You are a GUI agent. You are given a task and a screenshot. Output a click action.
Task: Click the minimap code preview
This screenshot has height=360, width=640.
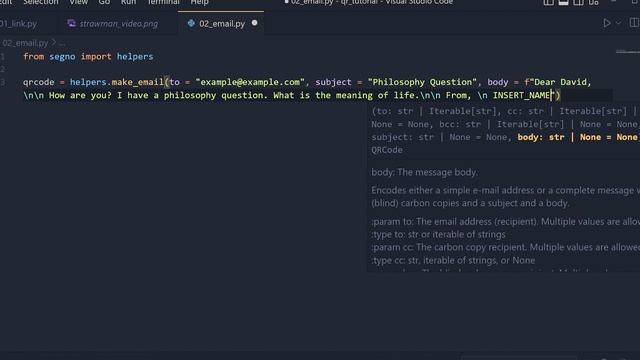point(628,52)
